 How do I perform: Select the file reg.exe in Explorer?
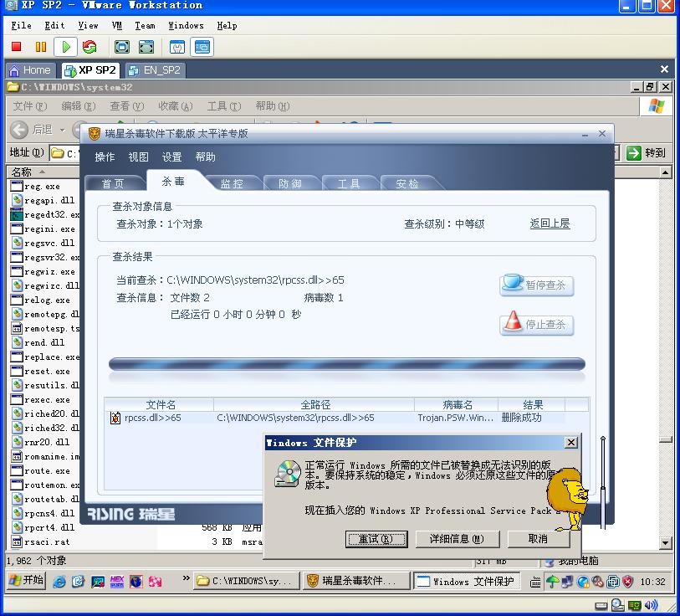(36, 187)
